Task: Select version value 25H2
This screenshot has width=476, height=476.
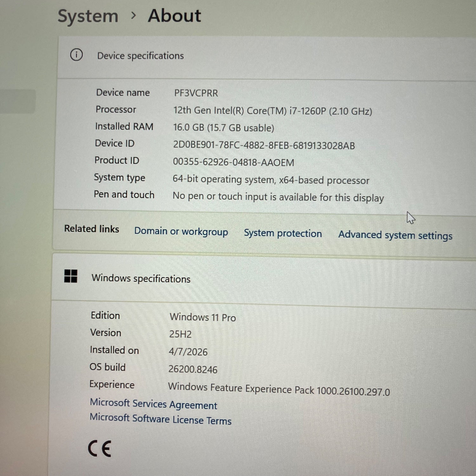Action: coord(180,334)
